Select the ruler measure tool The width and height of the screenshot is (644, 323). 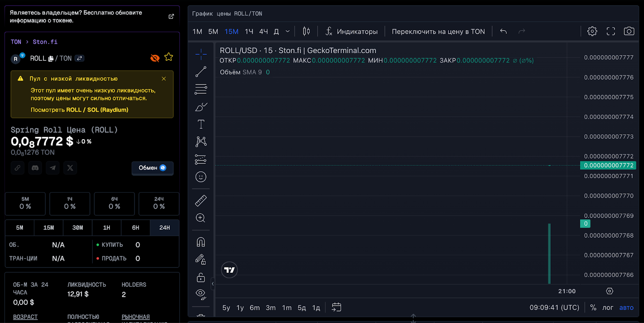tap(201, 200)
